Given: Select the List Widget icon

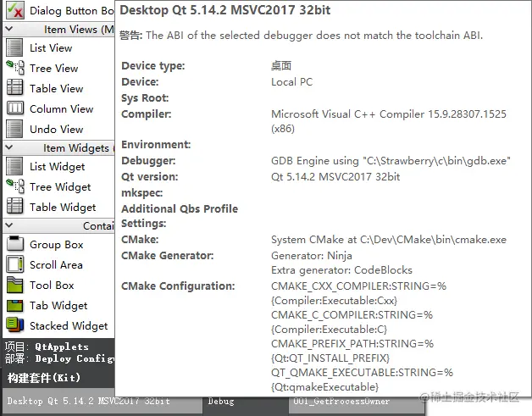Looking at the screenshot, I should click(x=14, y=166).
